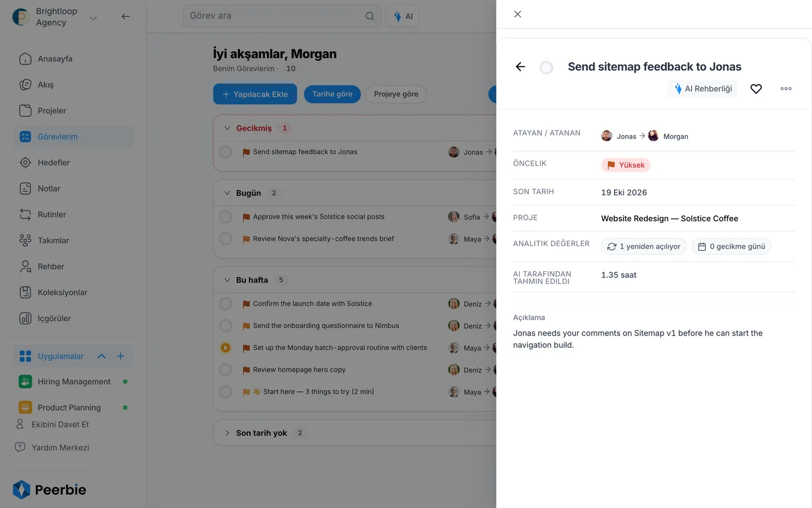Check off 'Review homepage hero copy'
Viewport: 812px width, 508px height.
(226, 370)
